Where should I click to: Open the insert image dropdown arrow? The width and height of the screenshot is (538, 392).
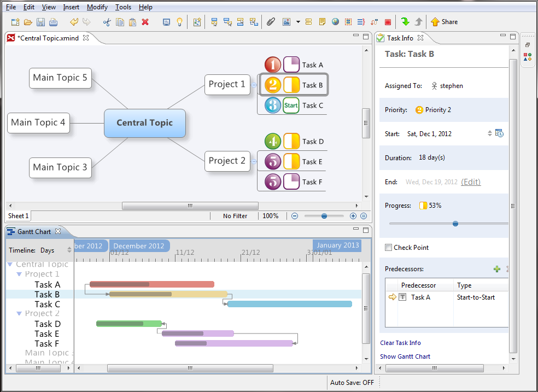(298, 22)
